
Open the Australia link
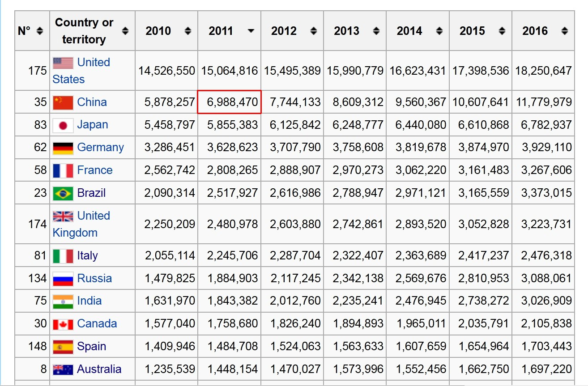coord(99,369)
